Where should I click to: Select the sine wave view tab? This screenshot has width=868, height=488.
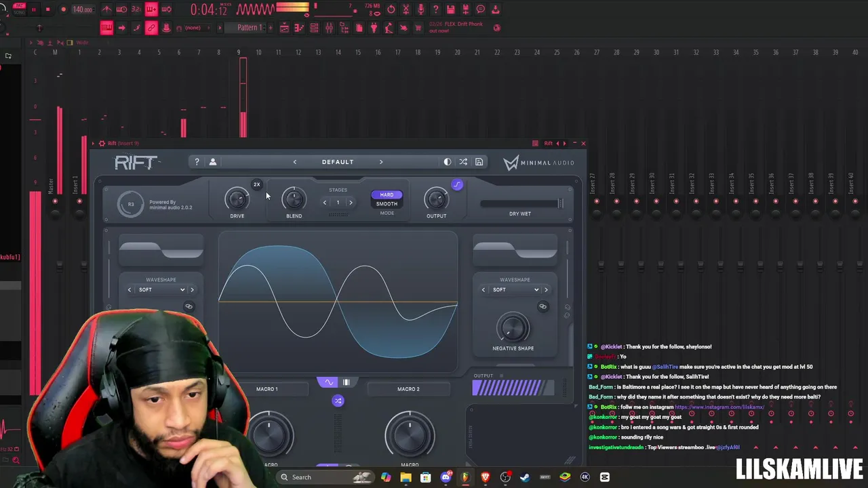pyautogui.click(x=329, y=382)
